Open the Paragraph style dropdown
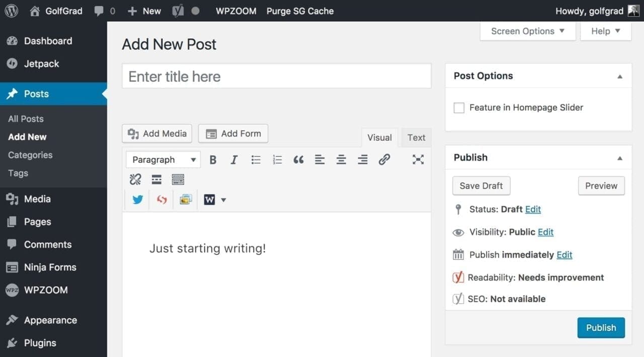Viewport: 644px width, 357px height. 163,159
